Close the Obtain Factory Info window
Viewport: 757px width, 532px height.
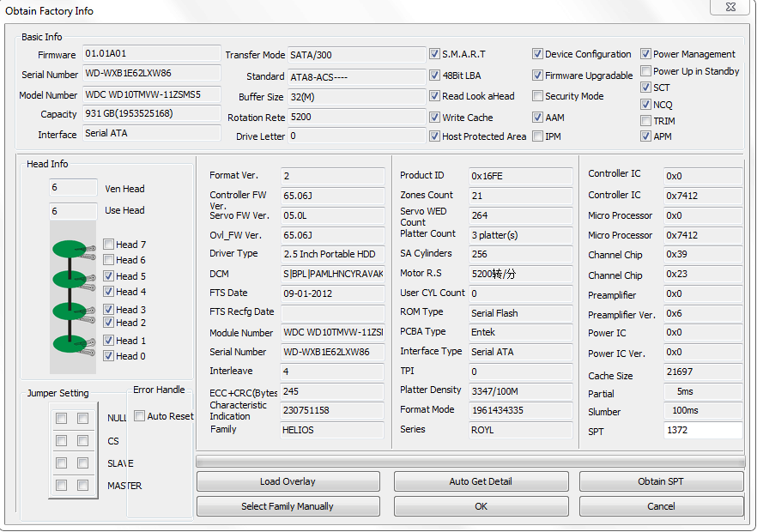click(x=730, y=7)
